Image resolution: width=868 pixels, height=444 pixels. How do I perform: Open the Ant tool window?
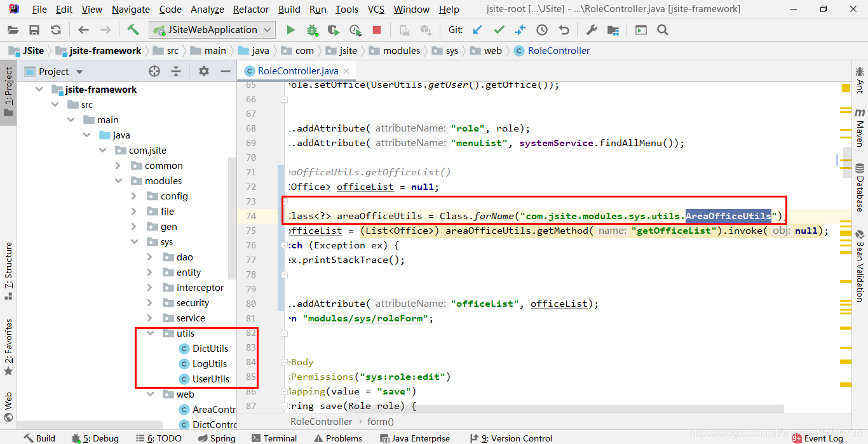(x=860, y=79)
